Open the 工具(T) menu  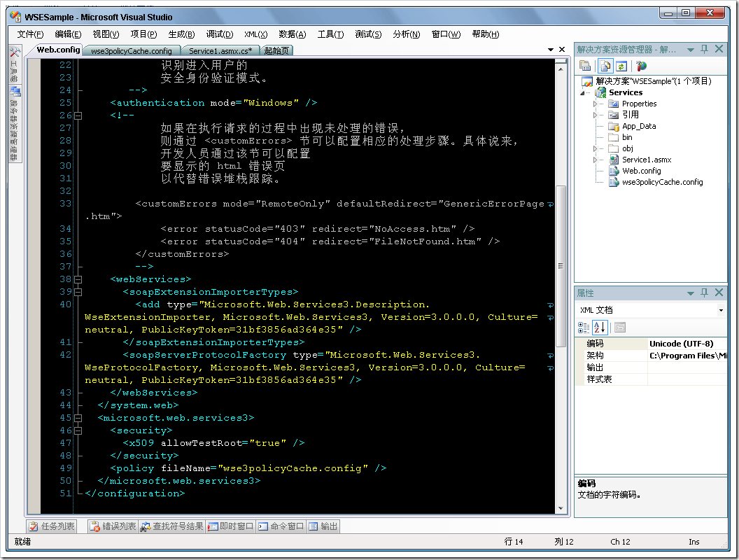330,34
